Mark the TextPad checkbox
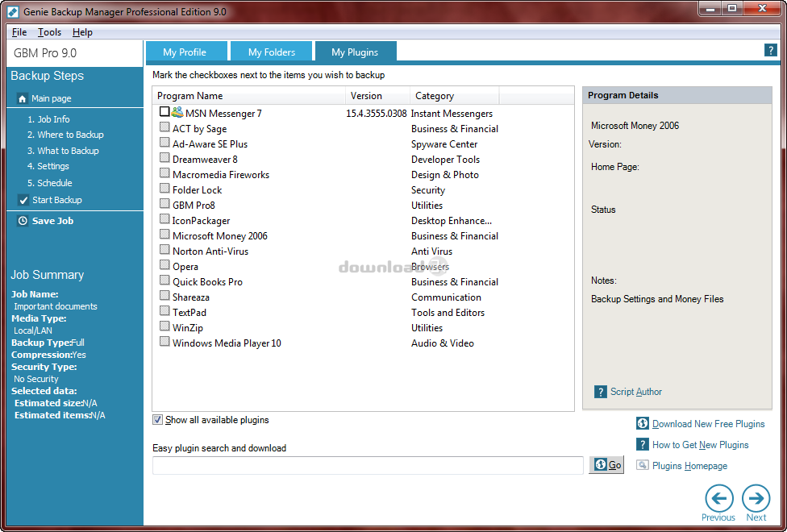 tap(164, 310)
